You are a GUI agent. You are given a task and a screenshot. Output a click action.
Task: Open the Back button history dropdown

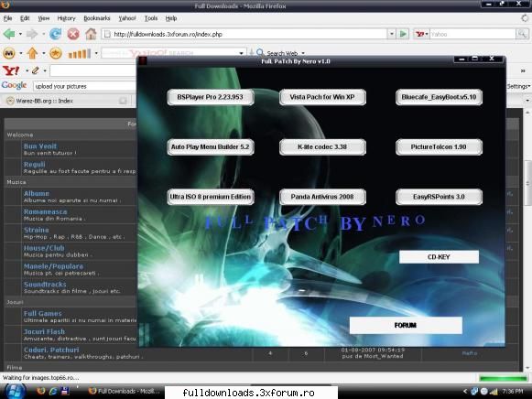(20, 34)
